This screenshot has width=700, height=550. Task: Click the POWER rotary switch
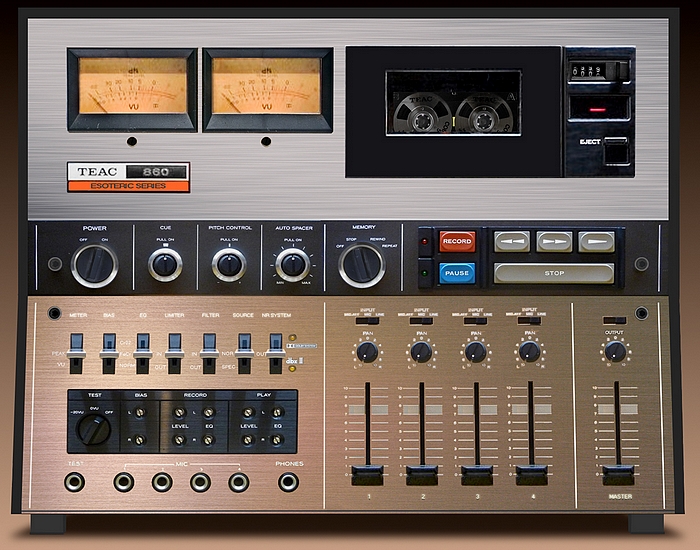point(94,265)
